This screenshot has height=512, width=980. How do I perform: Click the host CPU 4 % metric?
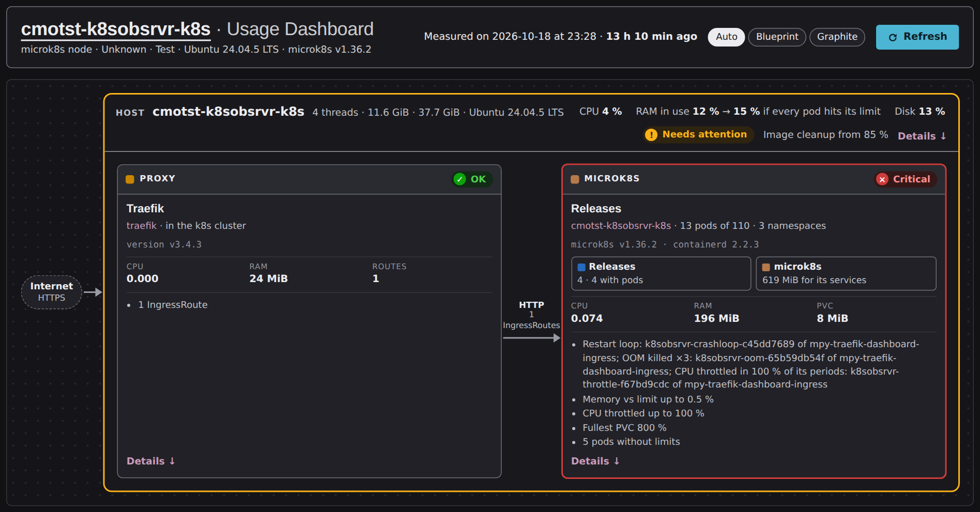point(600,112)
